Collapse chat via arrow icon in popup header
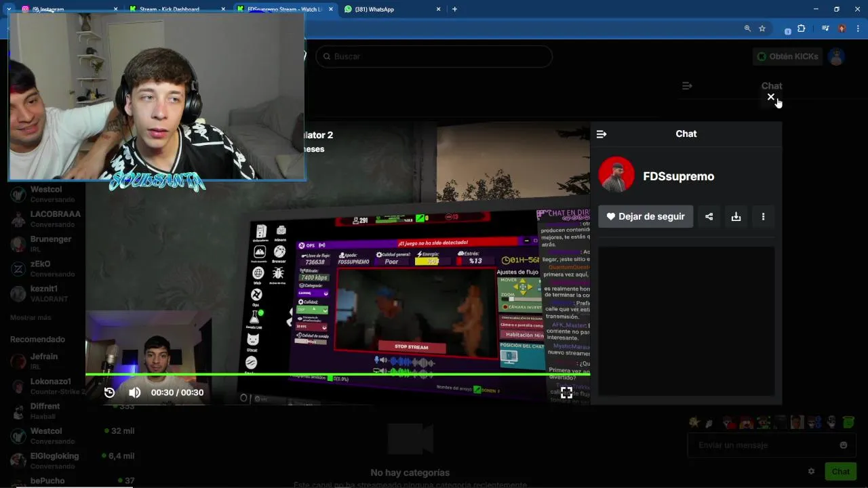The height and width of the screenshot is (488, 868). point(601,134)
